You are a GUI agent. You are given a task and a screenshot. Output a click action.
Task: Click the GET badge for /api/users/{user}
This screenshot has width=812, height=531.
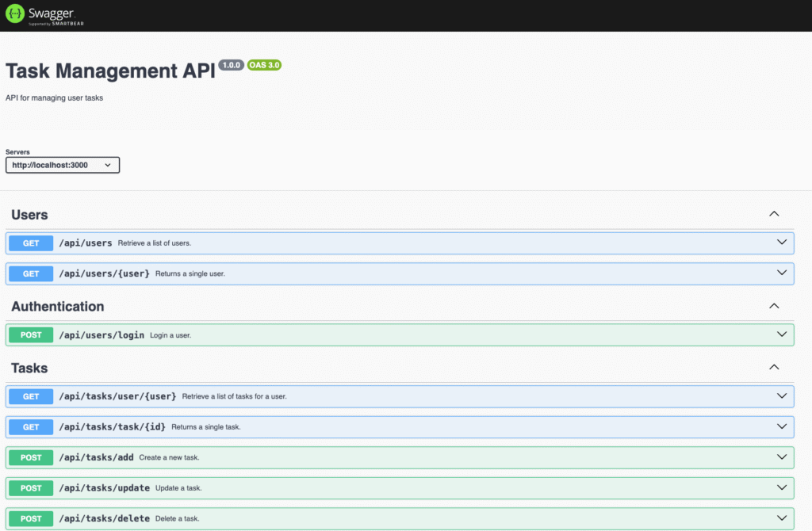[x=31, y=273]
